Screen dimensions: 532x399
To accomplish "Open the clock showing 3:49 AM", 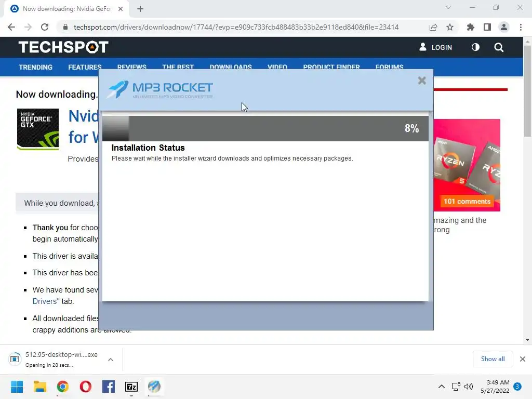I will (495, 387).
